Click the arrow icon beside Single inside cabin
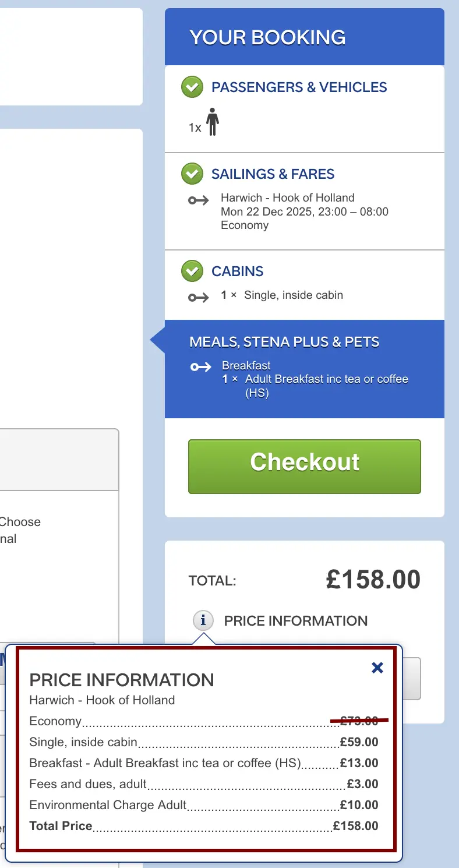Screen dimensions: 459x868 [x=198, y=298]
